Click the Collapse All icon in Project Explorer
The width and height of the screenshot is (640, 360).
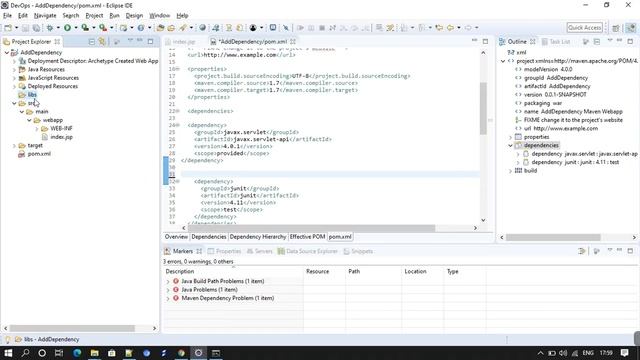click(92, 42)
